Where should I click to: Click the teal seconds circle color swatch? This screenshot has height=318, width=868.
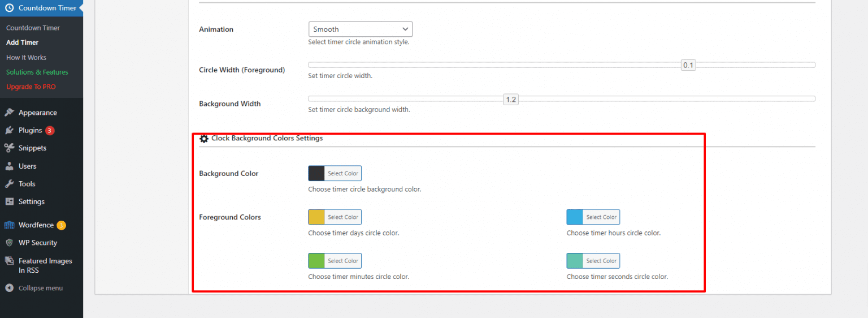575,261
